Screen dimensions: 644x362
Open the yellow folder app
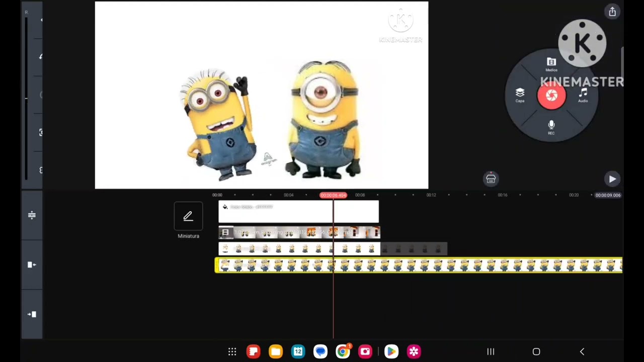(x=276, y=351)
